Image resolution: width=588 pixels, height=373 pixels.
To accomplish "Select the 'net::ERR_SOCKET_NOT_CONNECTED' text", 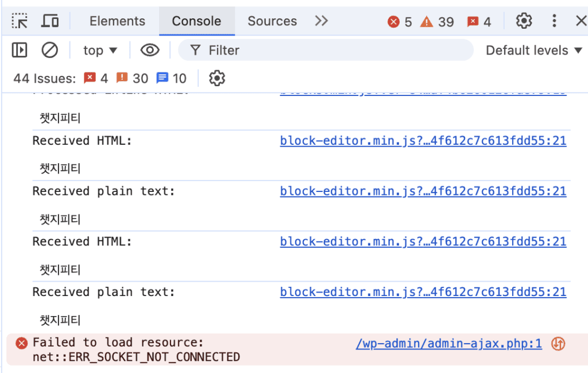I will tap(136, 357).
